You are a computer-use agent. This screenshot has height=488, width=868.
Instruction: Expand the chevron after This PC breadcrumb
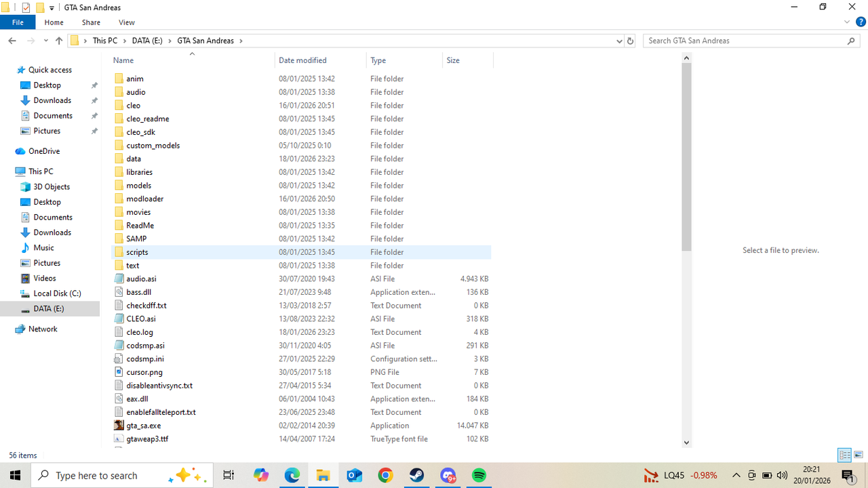click(125, 41)
